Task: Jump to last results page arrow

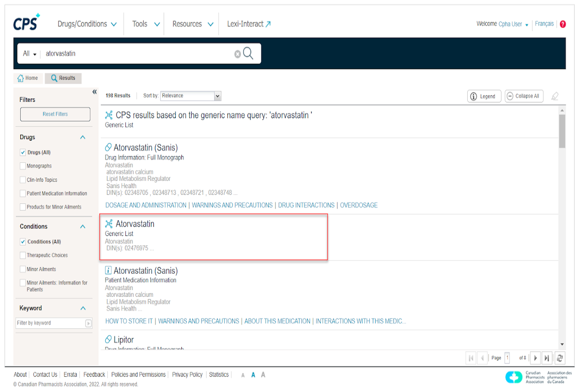Action: pos(547,358)
